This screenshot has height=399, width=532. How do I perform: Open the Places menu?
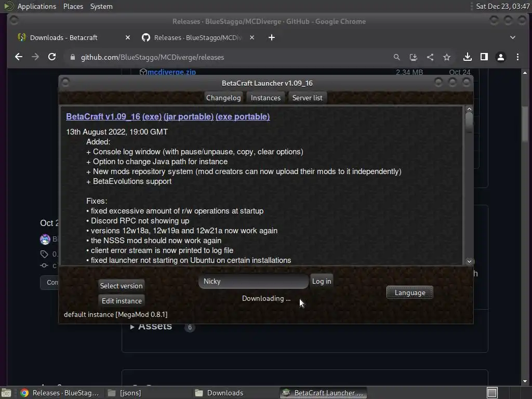point(73,6)
